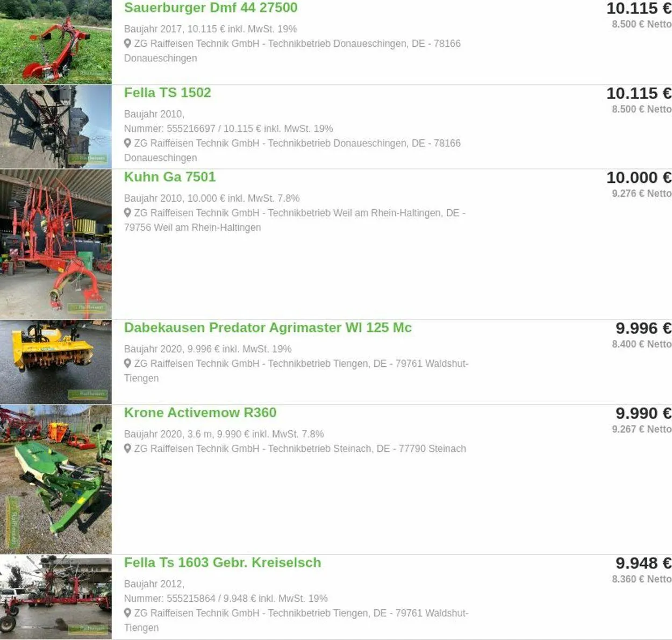Click the 10.000 € price of Kuhn Ga 7501

(x=639, y=177)
